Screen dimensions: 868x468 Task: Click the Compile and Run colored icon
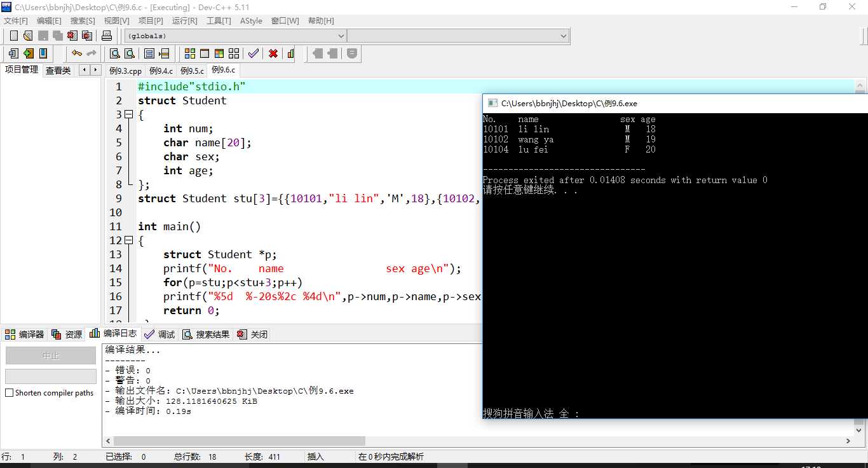coord(219,53)
